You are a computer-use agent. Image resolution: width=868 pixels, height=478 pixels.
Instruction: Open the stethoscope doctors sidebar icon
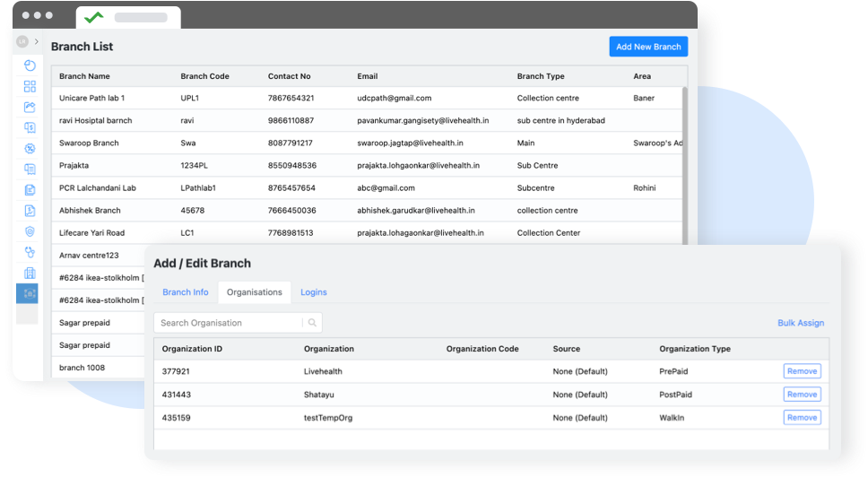click(30, 252)
